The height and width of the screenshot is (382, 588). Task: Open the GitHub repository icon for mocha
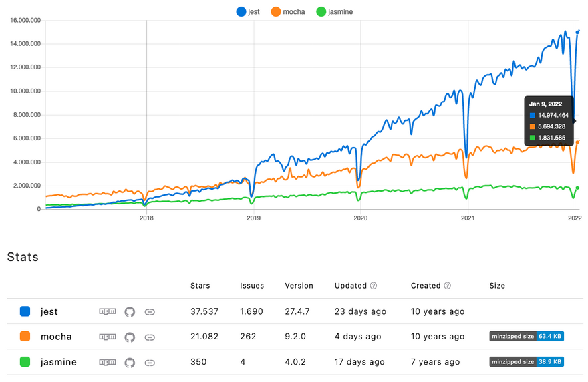(x=130, y=337)
